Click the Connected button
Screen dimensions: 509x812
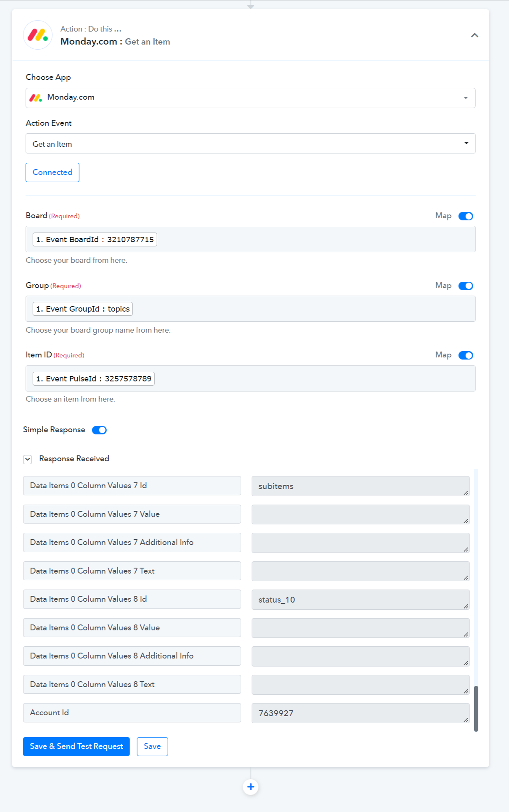[53, 172]
